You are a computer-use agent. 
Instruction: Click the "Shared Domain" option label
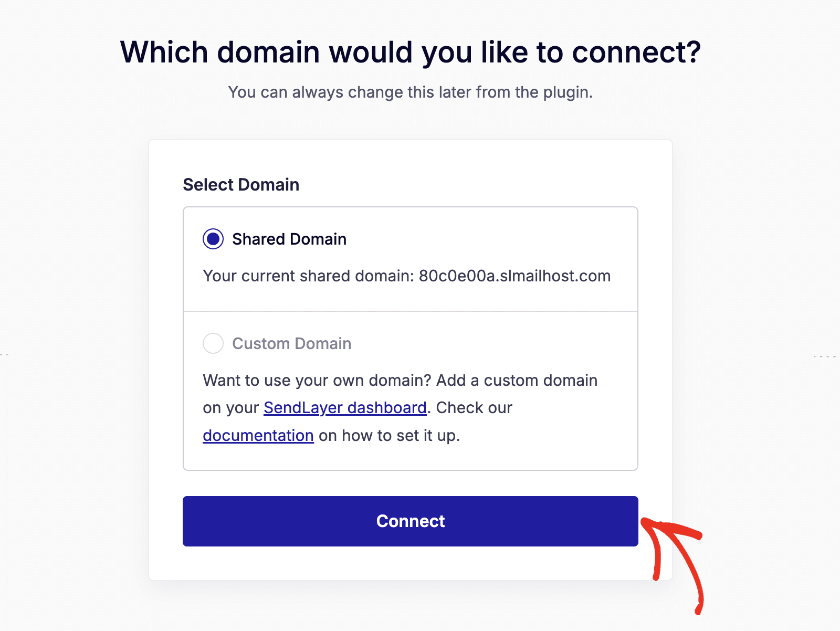click(289, 239)
